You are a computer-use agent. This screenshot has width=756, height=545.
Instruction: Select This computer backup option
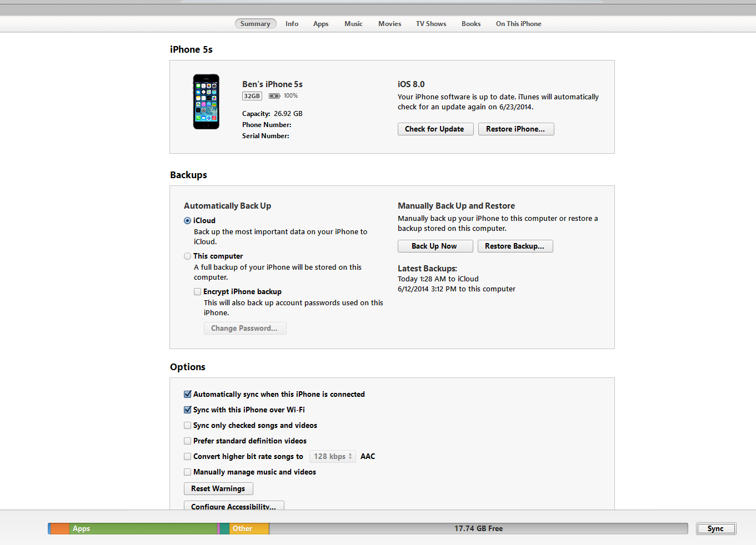187,256
